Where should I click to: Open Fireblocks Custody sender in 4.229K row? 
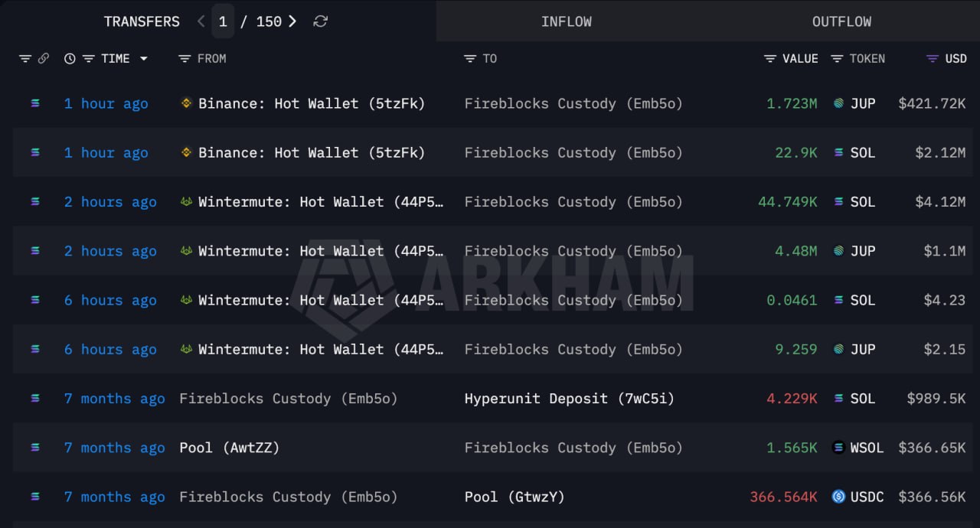coord(288,398)
